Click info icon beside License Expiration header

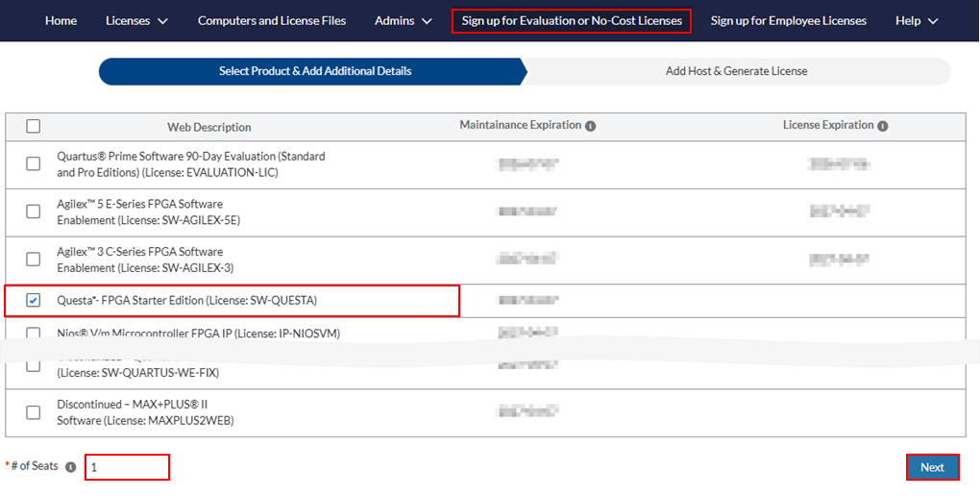click(x=883, y=126)
